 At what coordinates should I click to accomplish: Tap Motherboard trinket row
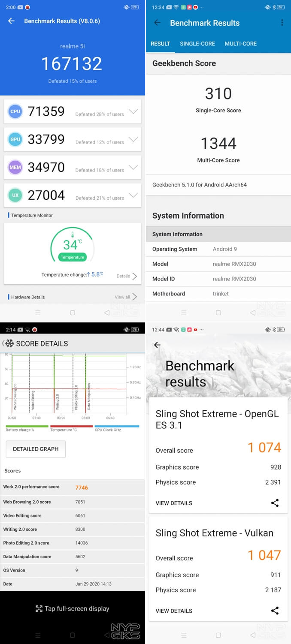218,294
